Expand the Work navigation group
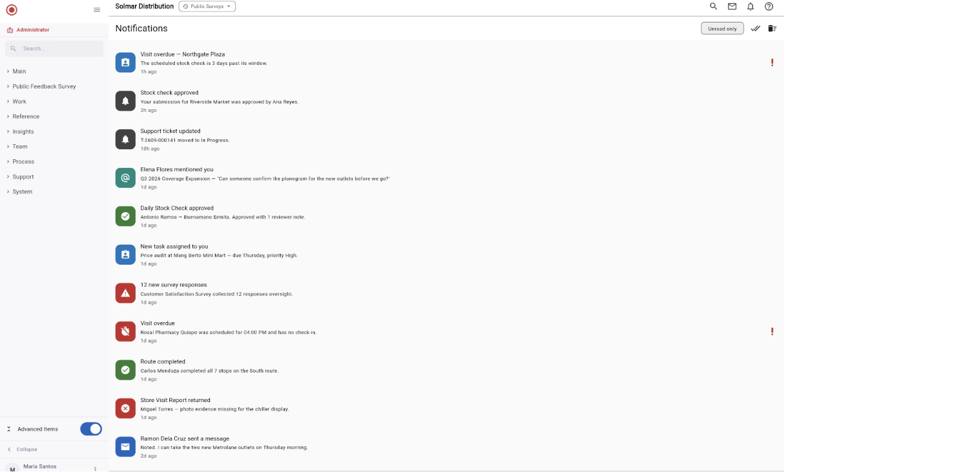Viewport: 980px width, 472px height. pos(54,101)
